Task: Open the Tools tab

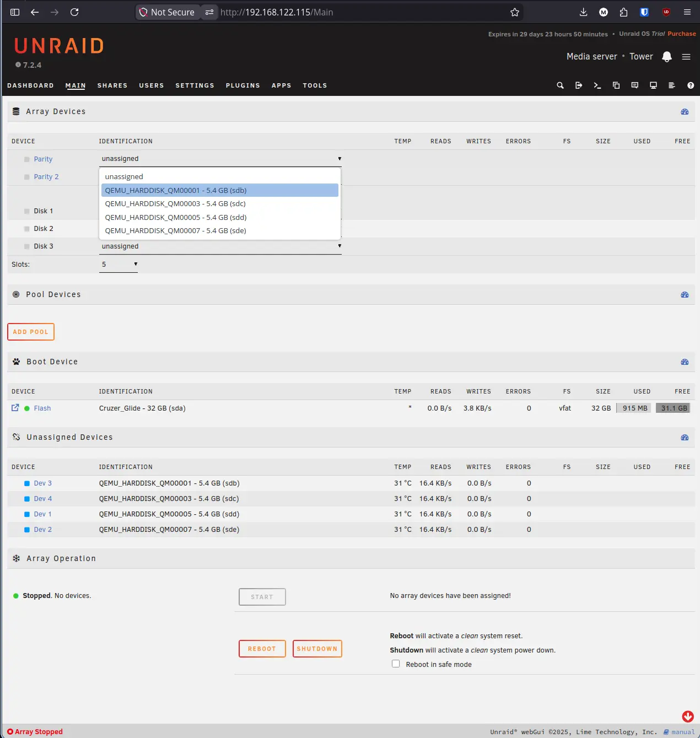Action: (x=315, y=85)
